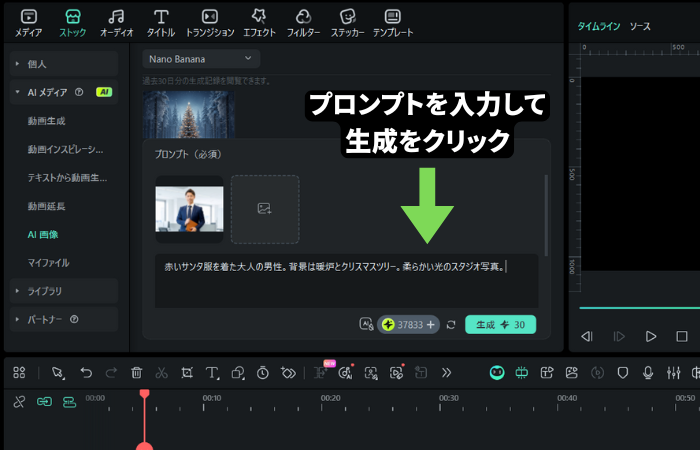700x450 pixels.
Task: Click the previous frame playback button
Action: [x=587, y=336]
